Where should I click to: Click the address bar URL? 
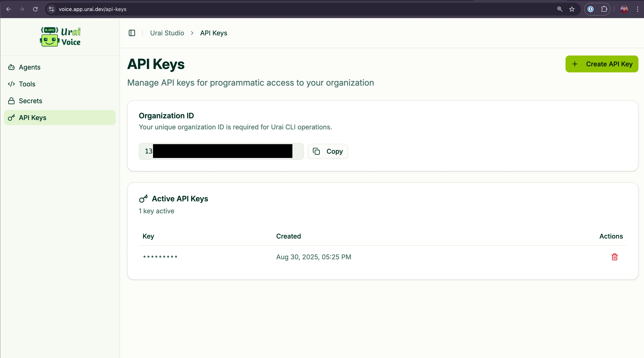92,9
